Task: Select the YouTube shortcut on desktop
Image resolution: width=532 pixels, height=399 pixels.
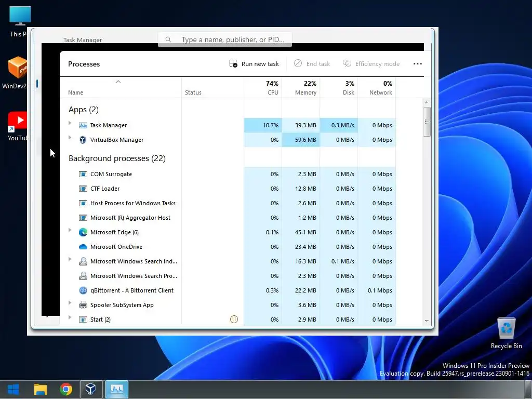Action: pos(17,126)
